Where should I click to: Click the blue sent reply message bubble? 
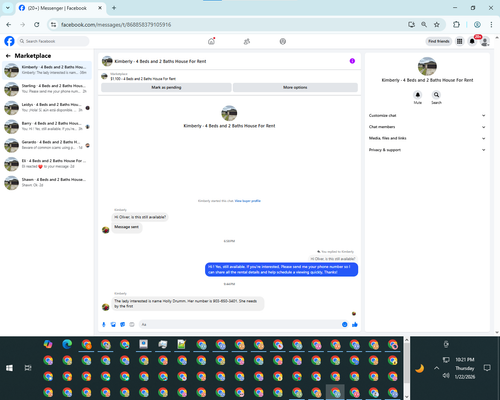pyautogui.click(x=282, y=269)
